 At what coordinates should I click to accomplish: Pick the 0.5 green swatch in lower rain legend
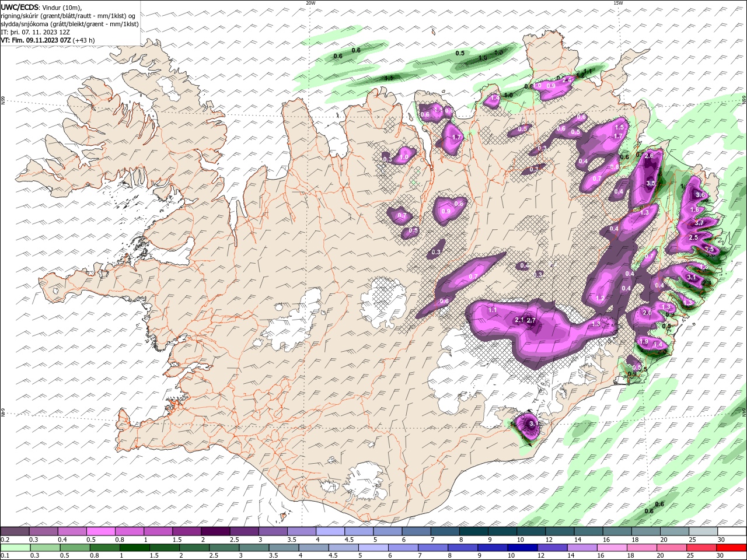click(75, 548)
